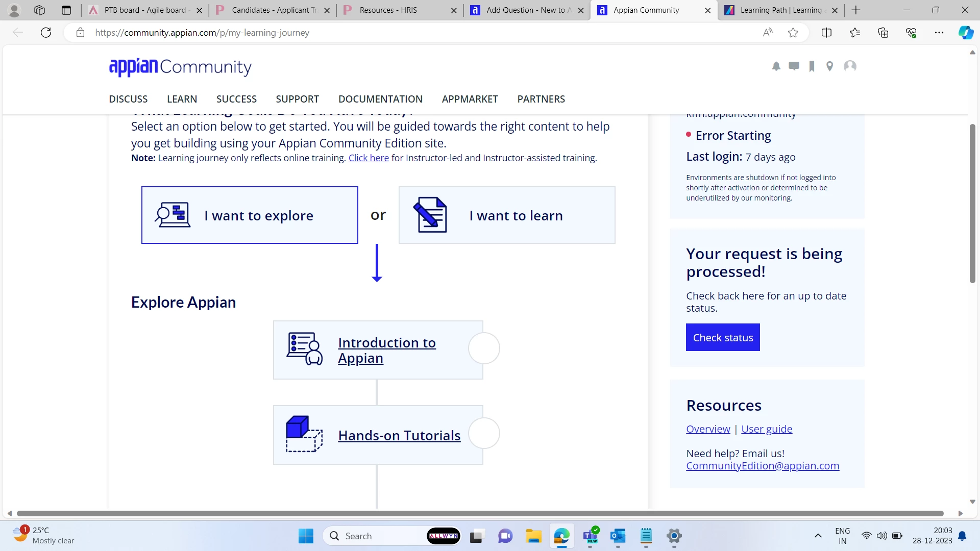Open a new browser tab
980x551 pixels.
[x=856, y=10]
